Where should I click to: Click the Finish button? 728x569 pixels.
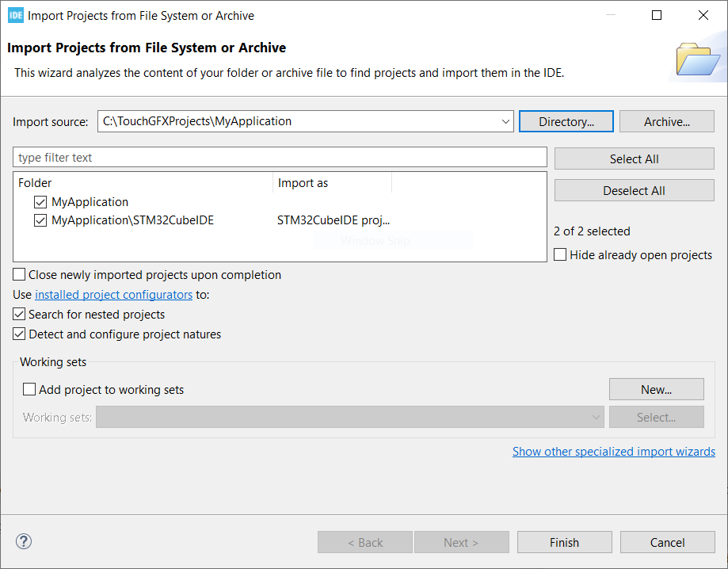(x=565, y=543)
